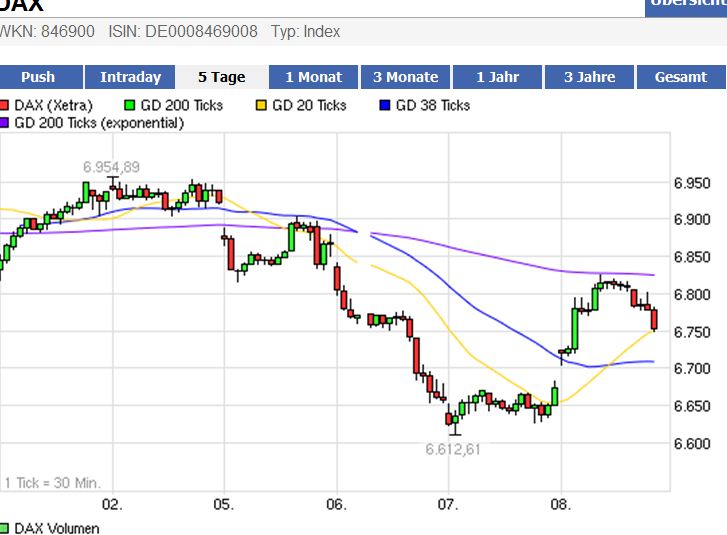Click the blue GD 38 Ticks swatch

[385, 105]
